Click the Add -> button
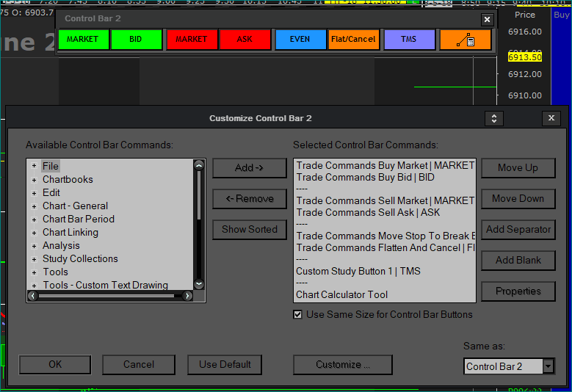Viewport: 572px width, 392px height. click(250, 168)
